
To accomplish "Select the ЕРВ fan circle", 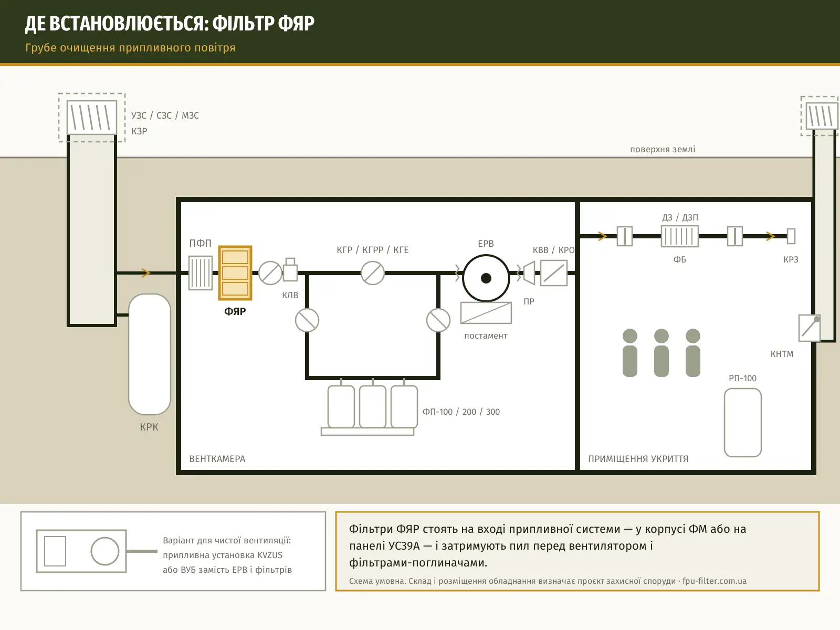I will tap(486, 278).
